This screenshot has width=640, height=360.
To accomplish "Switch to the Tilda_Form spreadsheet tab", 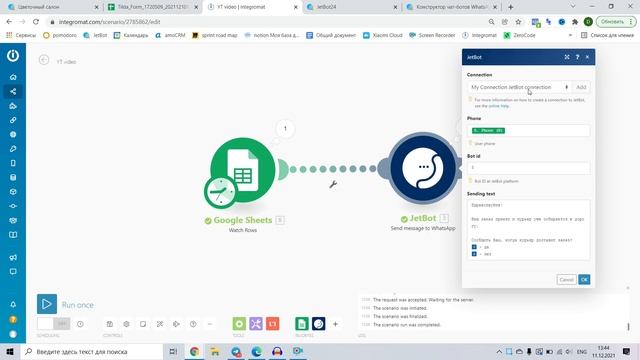I will tap(152, 7).
